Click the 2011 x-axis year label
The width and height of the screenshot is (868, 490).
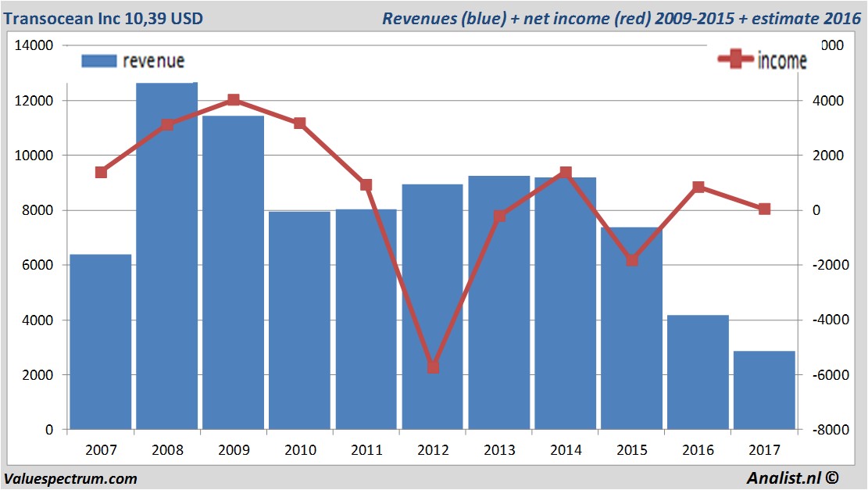coord(366,449)
